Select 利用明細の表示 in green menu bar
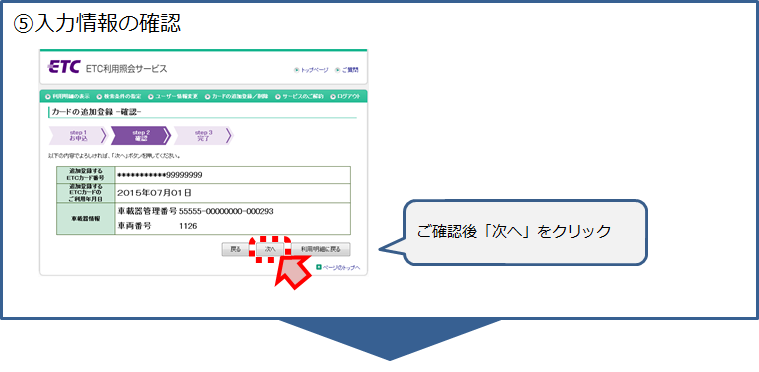The image size is (759, 372). click(71, 96)
